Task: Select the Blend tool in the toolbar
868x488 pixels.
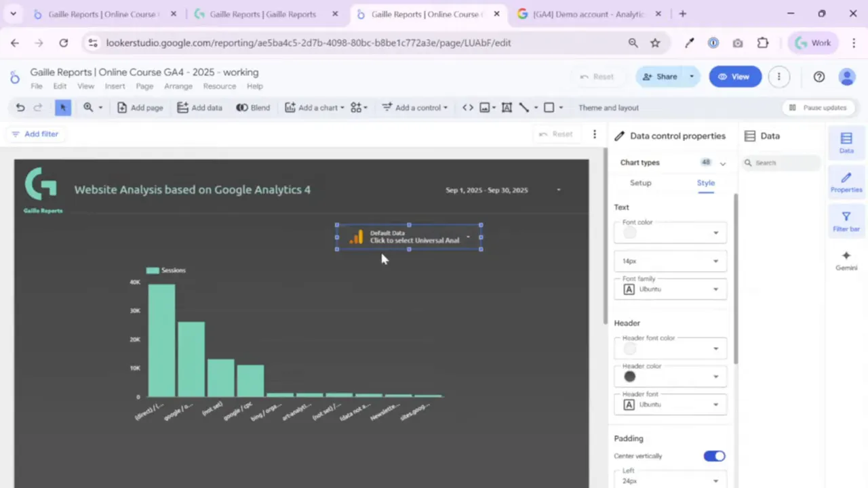Action: [253, 107]
